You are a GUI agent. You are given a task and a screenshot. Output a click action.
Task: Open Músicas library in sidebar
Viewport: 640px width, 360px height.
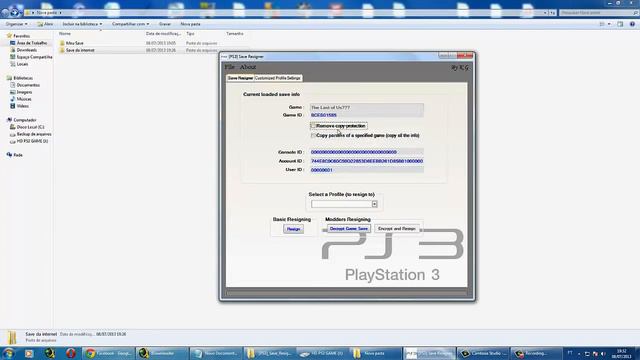point(24,99)
